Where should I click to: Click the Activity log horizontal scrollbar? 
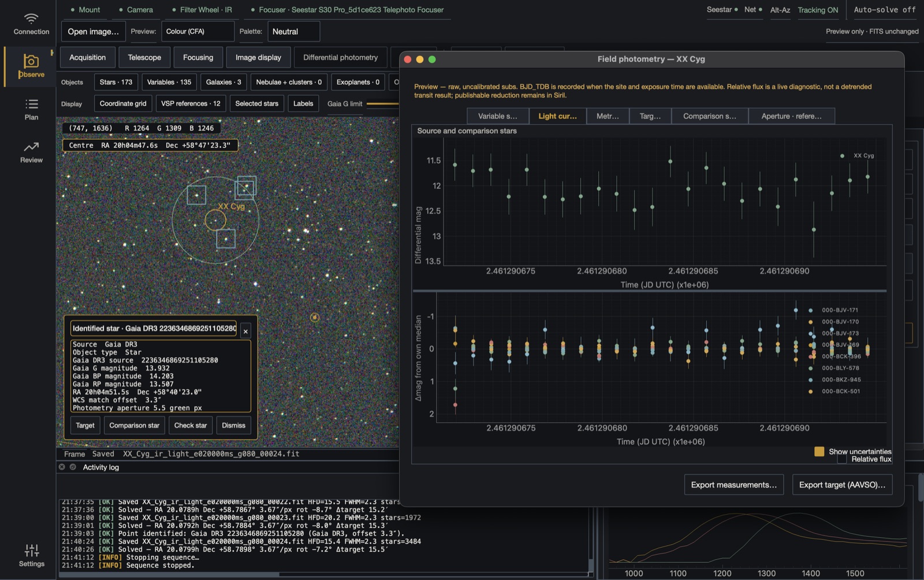coord(169,574)
